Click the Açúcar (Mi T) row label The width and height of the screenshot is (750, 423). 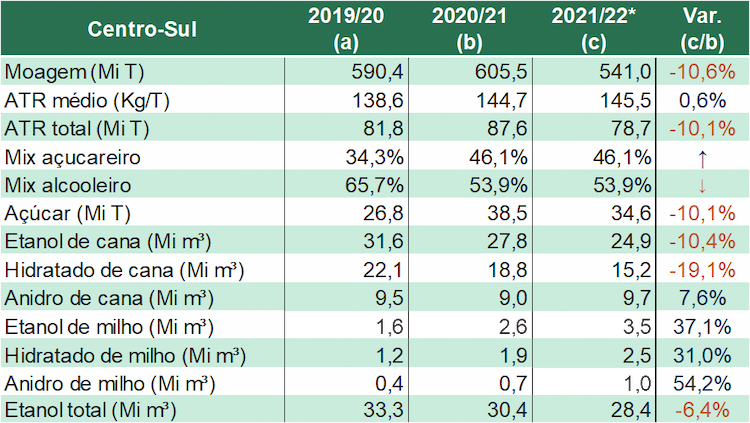(67, 213)
